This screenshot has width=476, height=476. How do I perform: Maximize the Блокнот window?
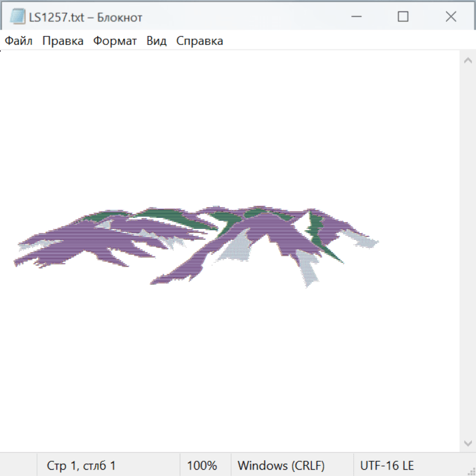(x=403, y=17)
